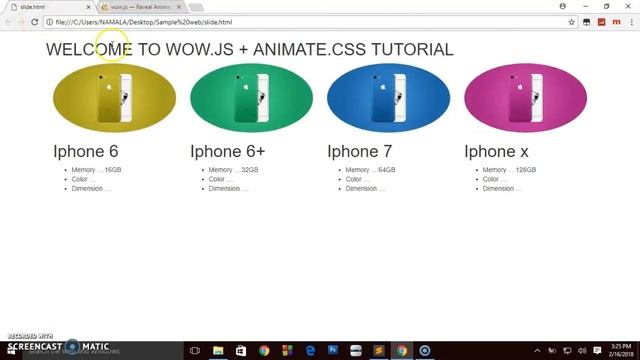
Task: Click the Iphone x heading
Action: click(x=496, y=151)
